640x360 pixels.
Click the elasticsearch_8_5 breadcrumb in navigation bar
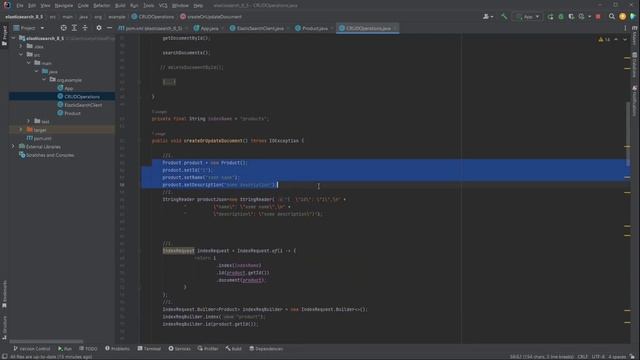pos(24,17)
